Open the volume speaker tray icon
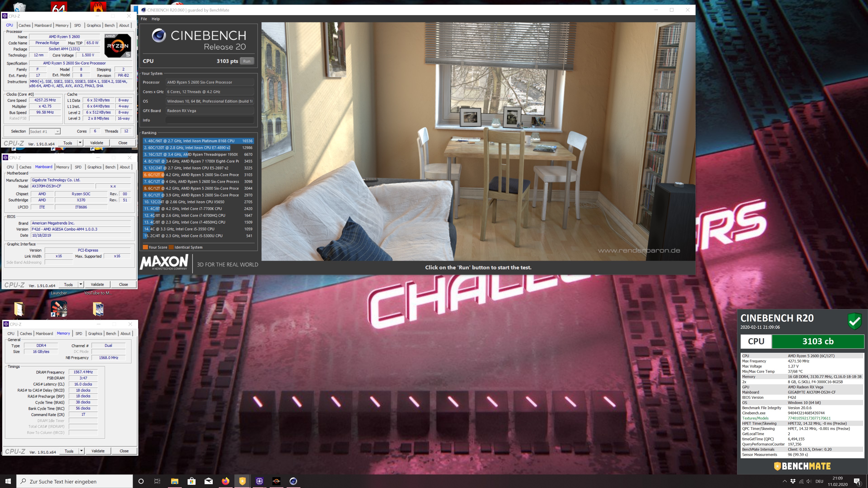This screenshot has width=868, height=488. (809, 481)
